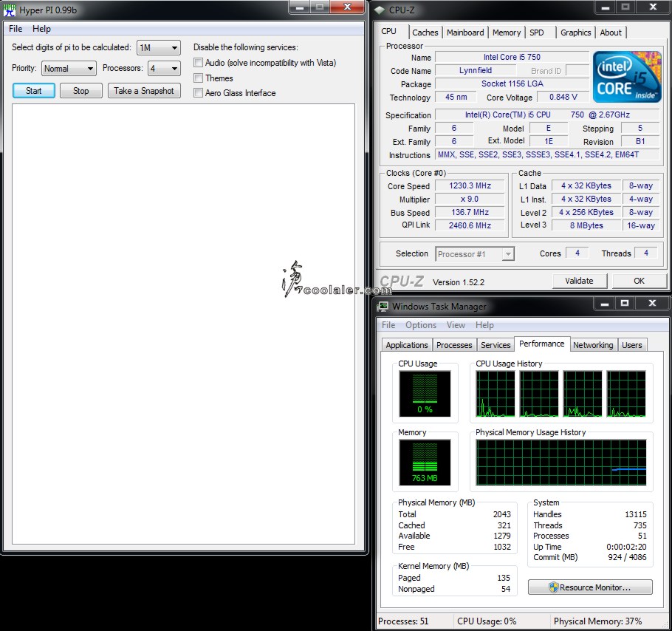This screenshot has width=672, height=631.
Task: Open the File menu in Task Manager
Action: [388, 325]
